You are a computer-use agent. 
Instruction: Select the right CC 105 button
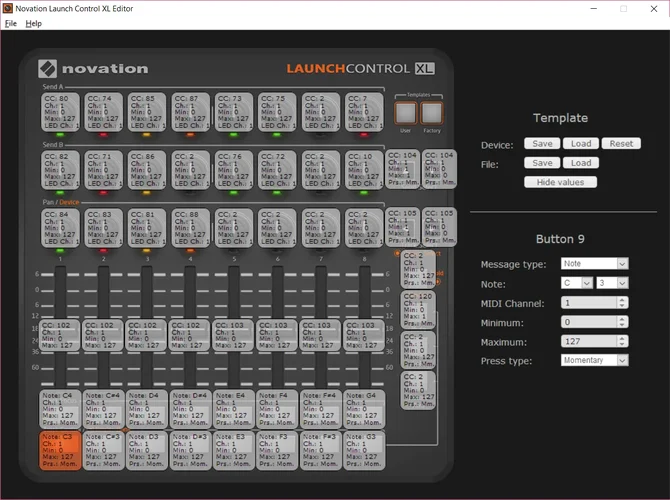coord(439,227)
